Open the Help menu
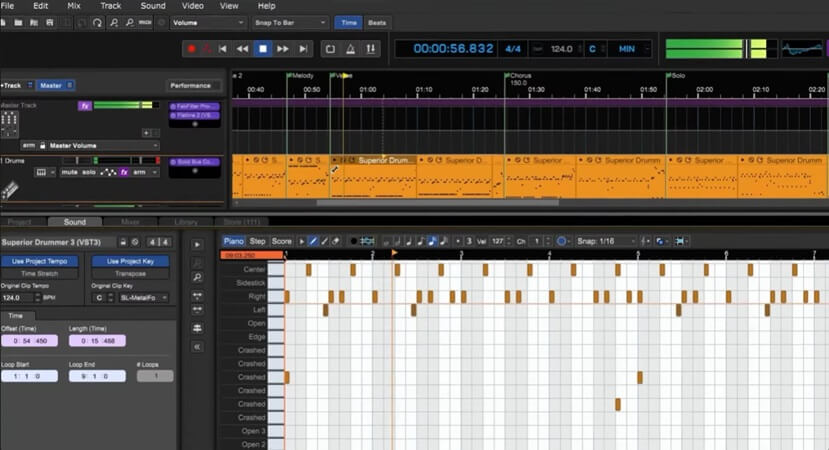The width and height of the screenshot is (829, 450). pyautogui.click(x=266, y=6)
